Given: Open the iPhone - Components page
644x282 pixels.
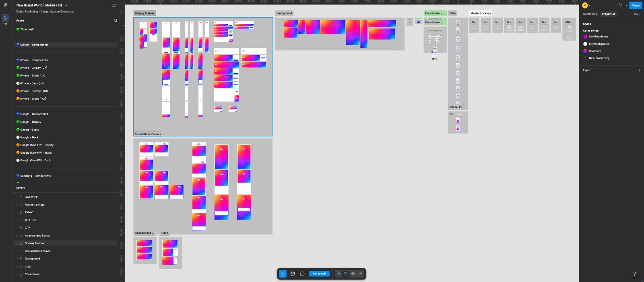Looking at the screenshot, I should click(x=66, y=60).
